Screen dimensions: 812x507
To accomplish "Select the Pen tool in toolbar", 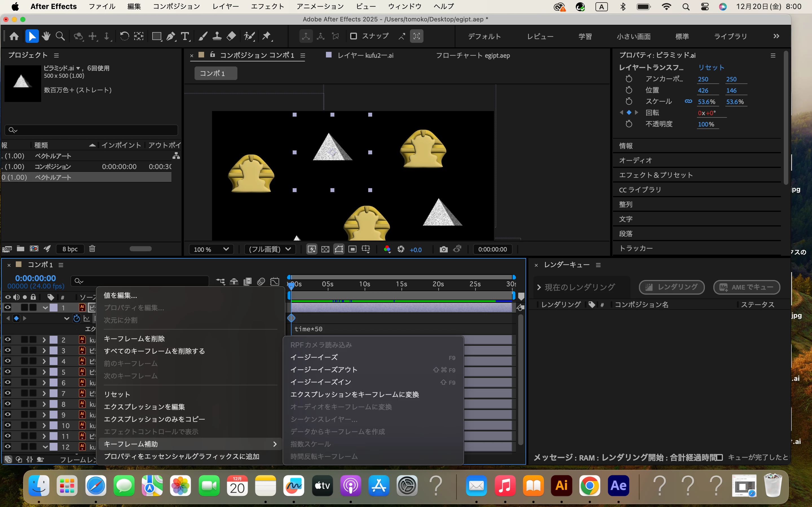I will [171, 36].
